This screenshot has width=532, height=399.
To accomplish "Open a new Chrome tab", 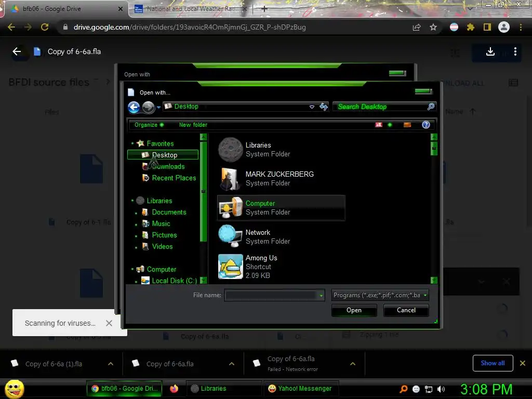I will click(264, 9).
